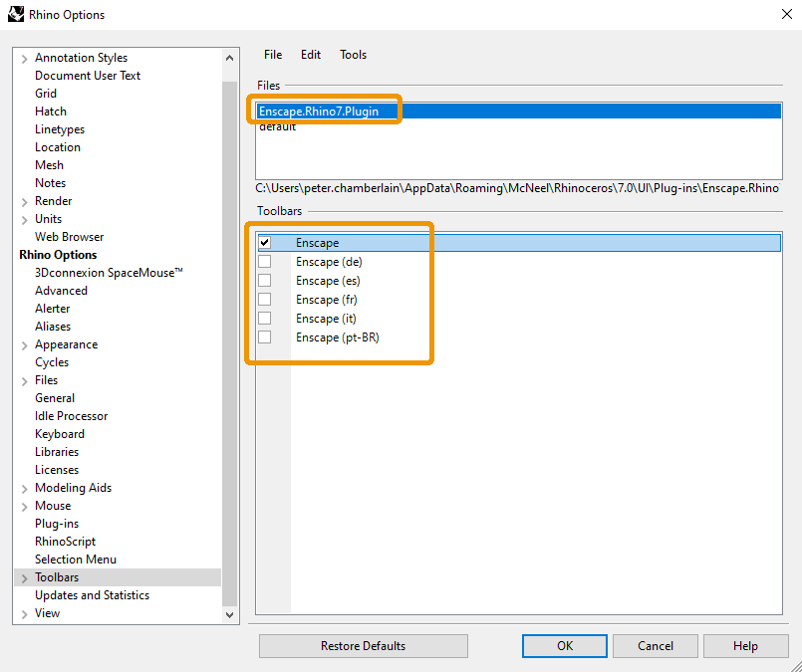
Task: Uncheck the Enscape toolbar checkbox
Action: coord(265,243)
